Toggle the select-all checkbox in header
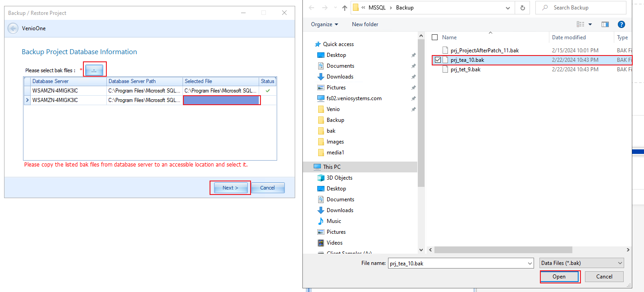644x292 pixels. point(434,37)
